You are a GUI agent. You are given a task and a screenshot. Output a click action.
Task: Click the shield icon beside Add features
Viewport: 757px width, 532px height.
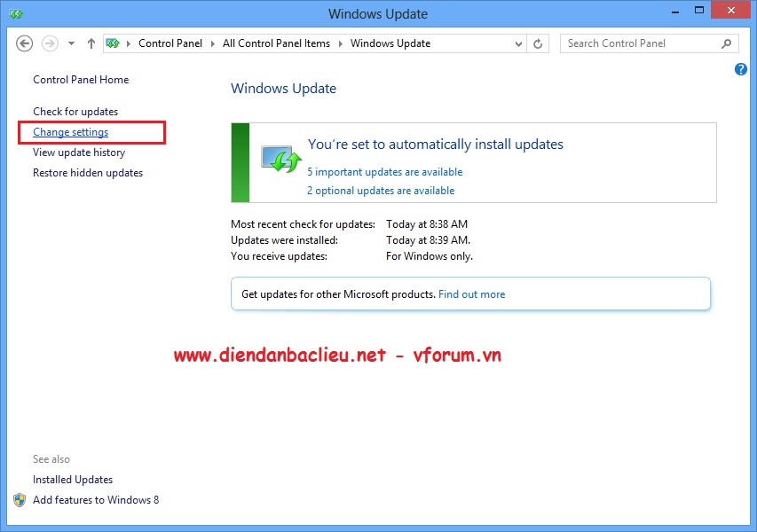[20, 500]
